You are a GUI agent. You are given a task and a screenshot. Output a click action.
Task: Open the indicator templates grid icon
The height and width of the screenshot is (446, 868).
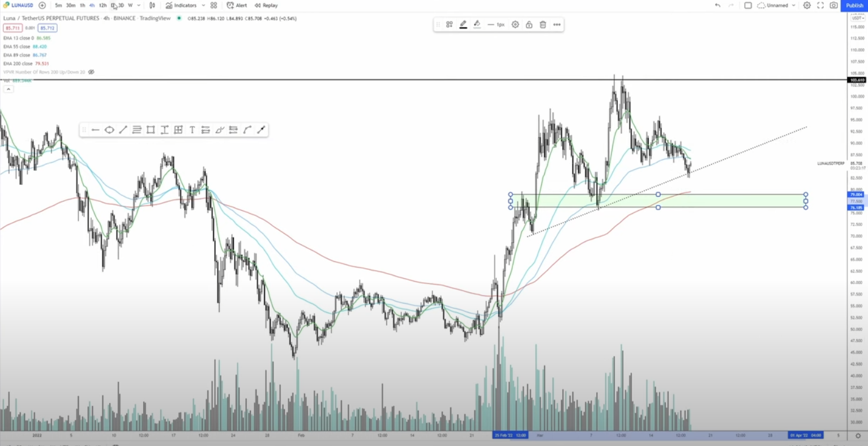point(213,5)
